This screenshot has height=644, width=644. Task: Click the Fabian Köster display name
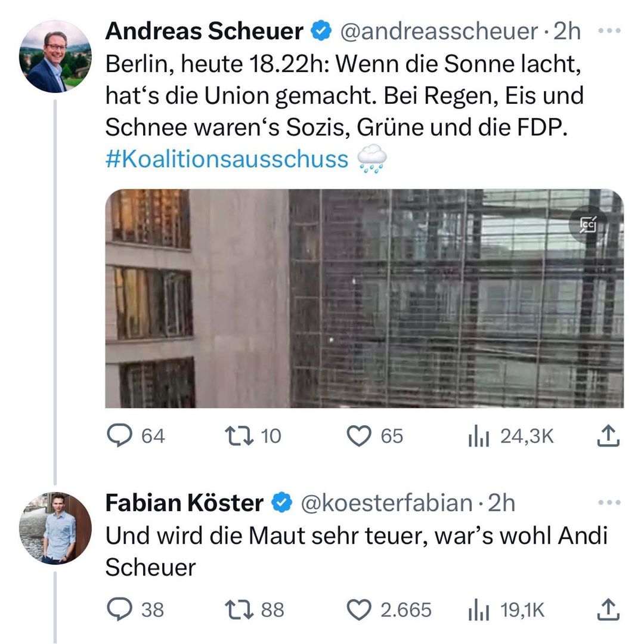(x=184, y=503)
